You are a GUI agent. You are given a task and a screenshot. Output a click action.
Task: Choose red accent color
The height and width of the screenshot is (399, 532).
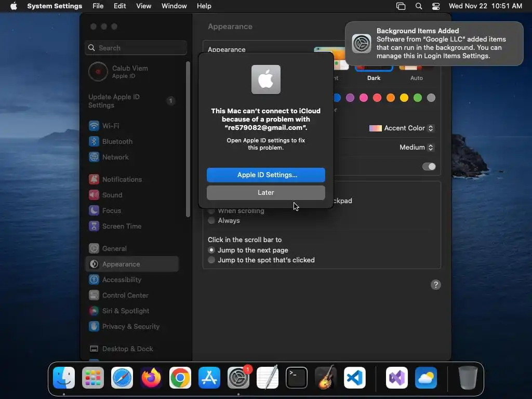pyautogui.click(x=377, y=98)
